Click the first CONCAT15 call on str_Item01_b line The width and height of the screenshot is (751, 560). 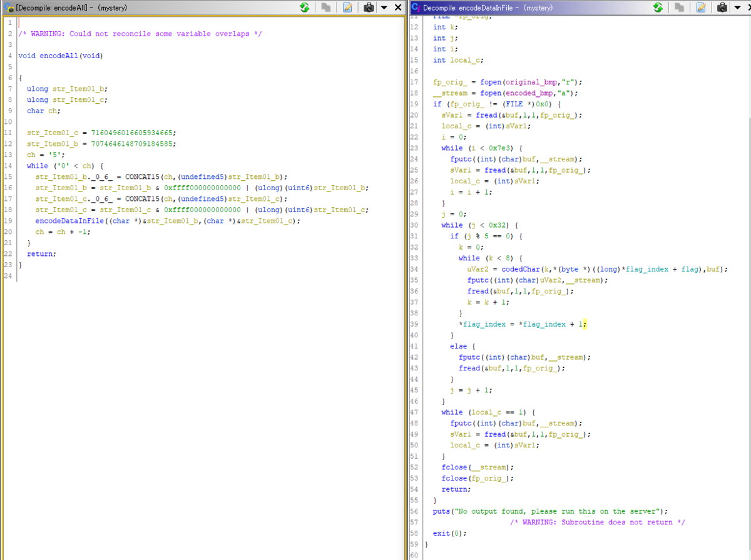pyautogui.click(x=207, y=177)
